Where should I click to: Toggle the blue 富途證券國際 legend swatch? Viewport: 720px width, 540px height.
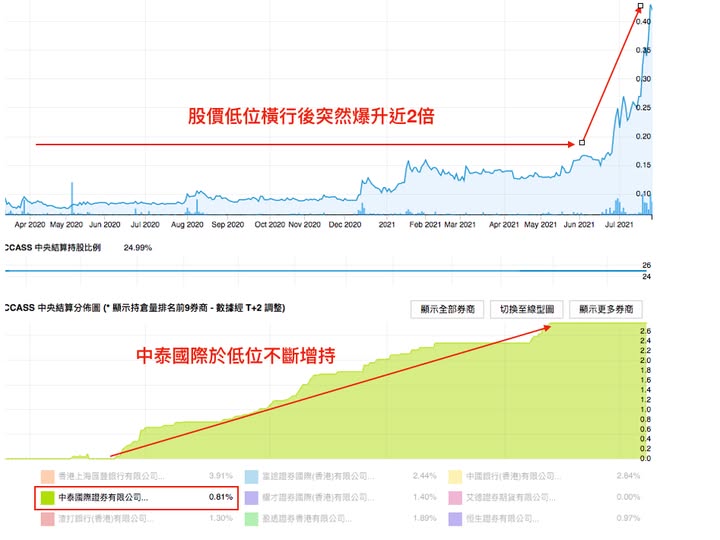click(x=252, y=477)
